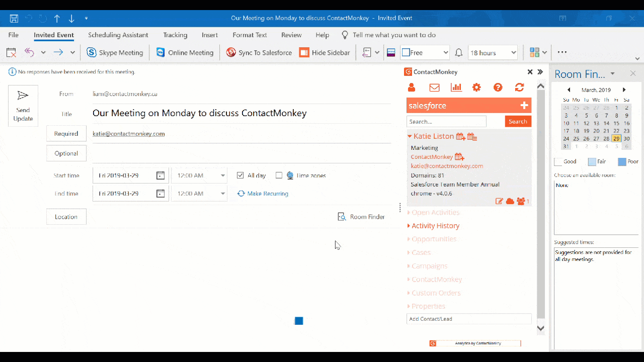This screenshot has height=362, width=644.
Task: Open the ContactMonkey envelope icon
Action: [x=434, y=87]
